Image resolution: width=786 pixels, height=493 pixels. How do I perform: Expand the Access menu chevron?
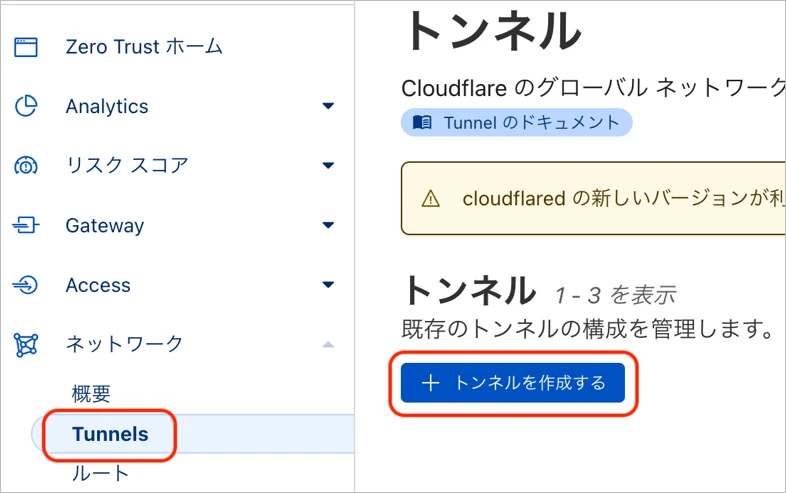coord(328,286)
